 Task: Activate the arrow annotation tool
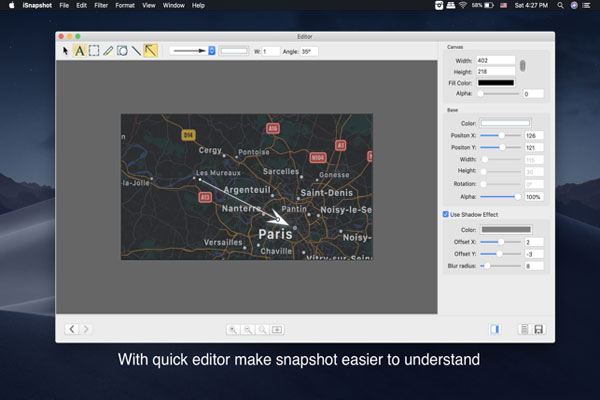[x=150, y=50]
